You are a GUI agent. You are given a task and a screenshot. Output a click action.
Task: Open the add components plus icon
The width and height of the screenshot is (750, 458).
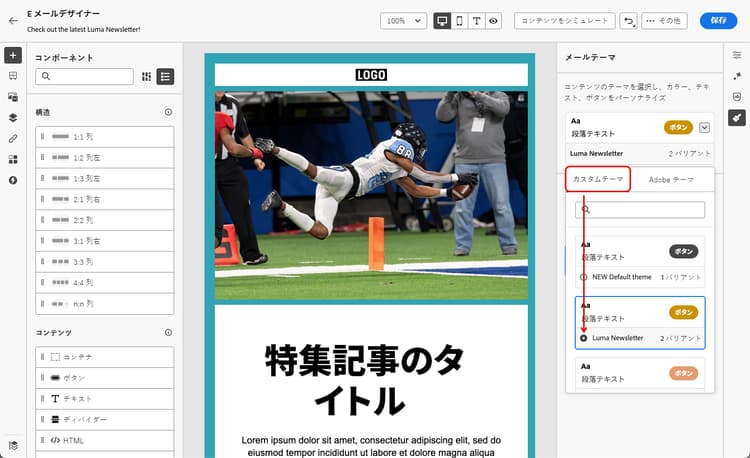coord(13,55)
